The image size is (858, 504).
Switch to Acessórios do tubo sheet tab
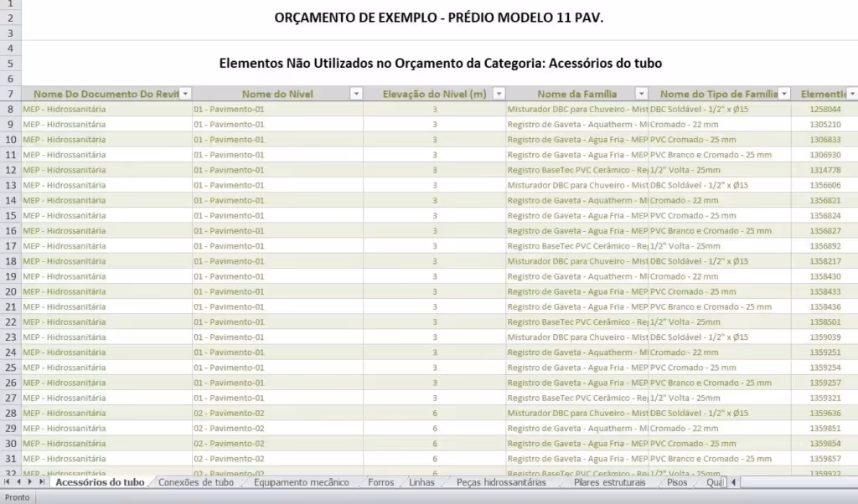[100, 482]
